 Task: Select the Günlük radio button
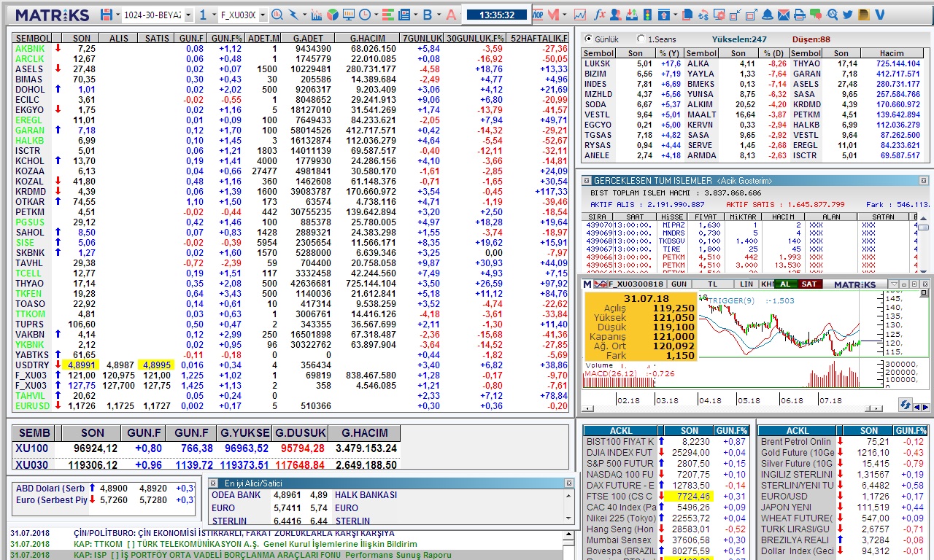(588, 39)
